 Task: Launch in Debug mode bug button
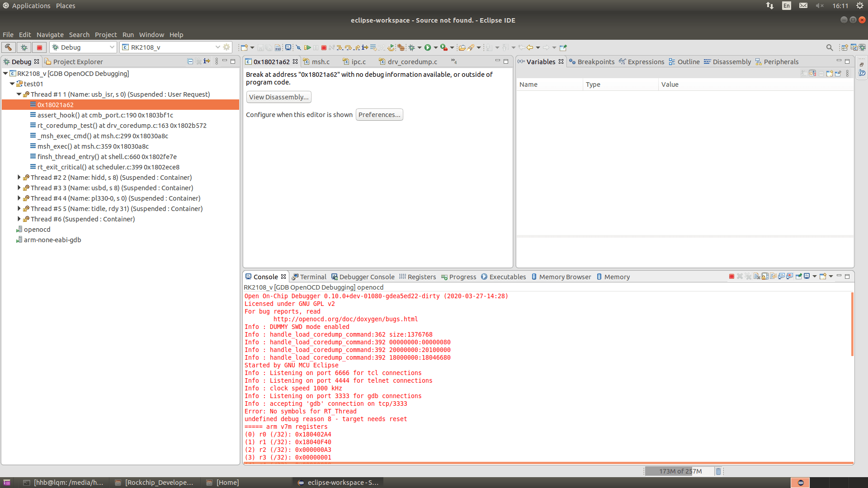pos(24,47)
